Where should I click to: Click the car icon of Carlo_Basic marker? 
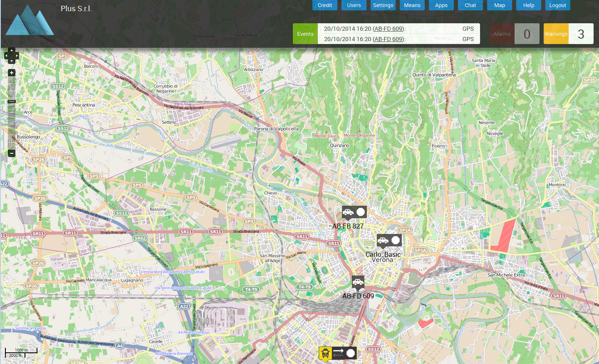[x=383, y=240]
